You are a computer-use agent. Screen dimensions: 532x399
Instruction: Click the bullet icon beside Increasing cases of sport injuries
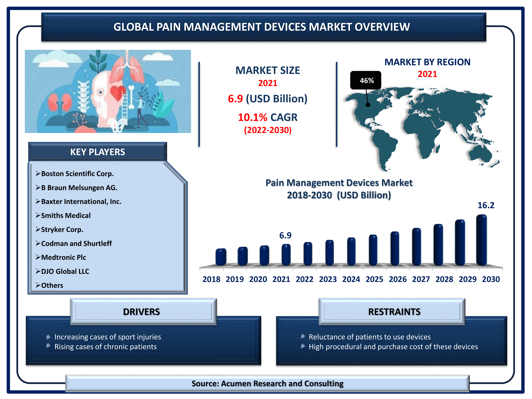coord(48,337)
